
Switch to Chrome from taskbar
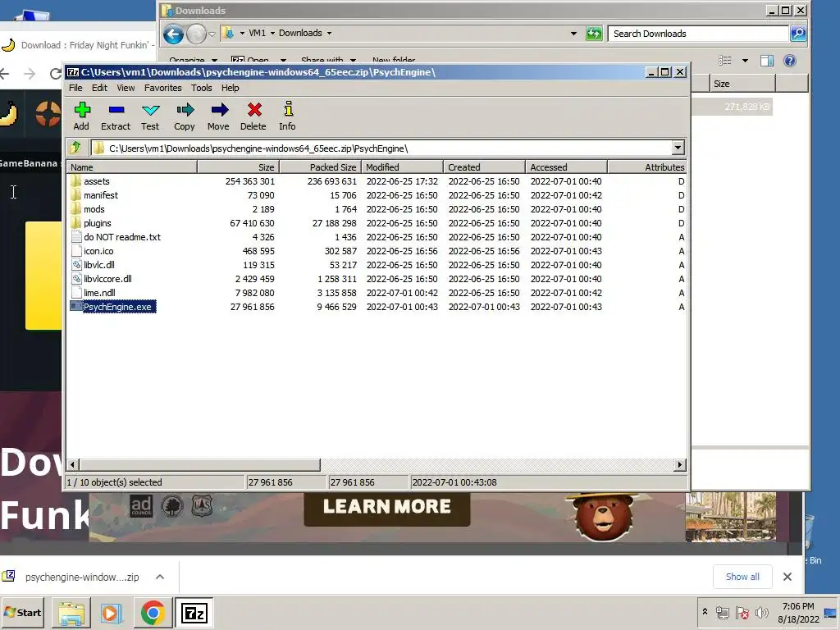(153, 613)
